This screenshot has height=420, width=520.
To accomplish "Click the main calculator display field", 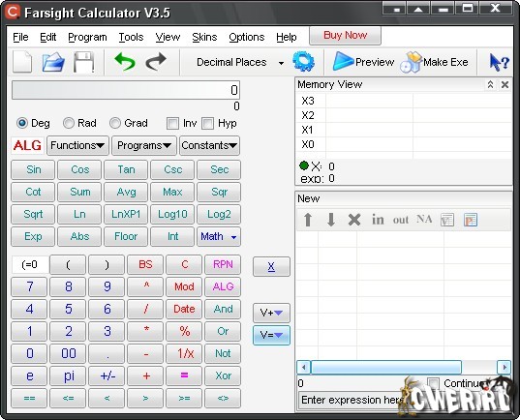I will (x=126, y=90).
